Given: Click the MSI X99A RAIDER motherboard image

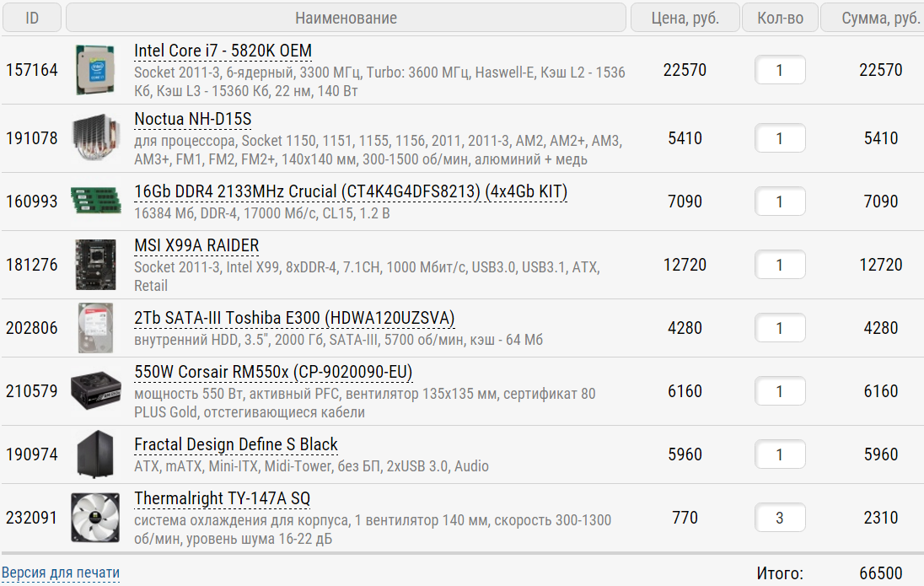Looking at the screenshot, I should pyautogui.click(x=94, y=265).
